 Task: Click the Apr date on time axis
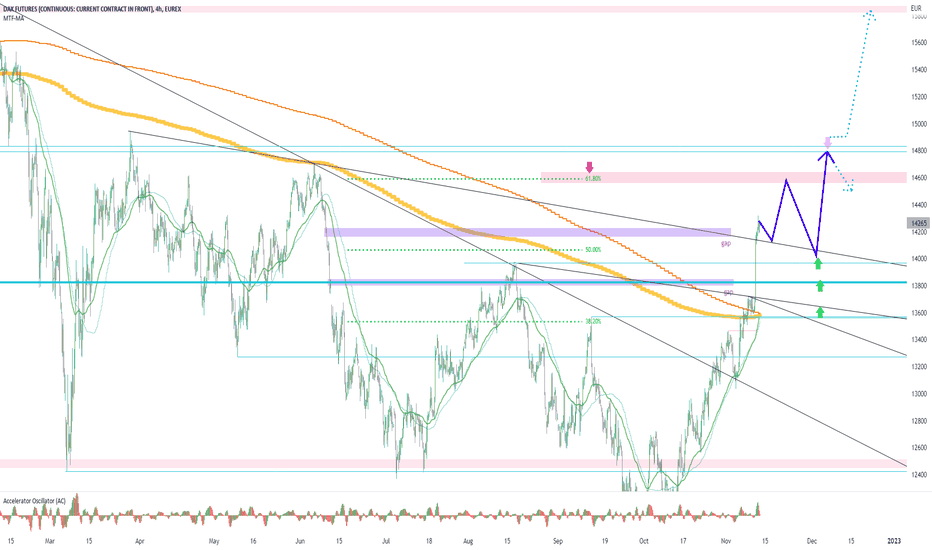(140, 541)
